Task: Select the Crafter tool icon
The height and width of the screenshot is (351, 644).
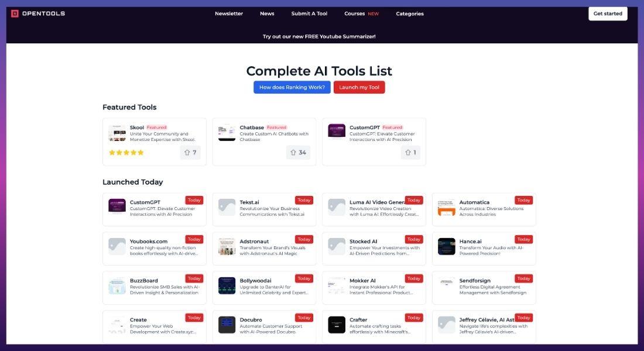Action: point(337,325)
